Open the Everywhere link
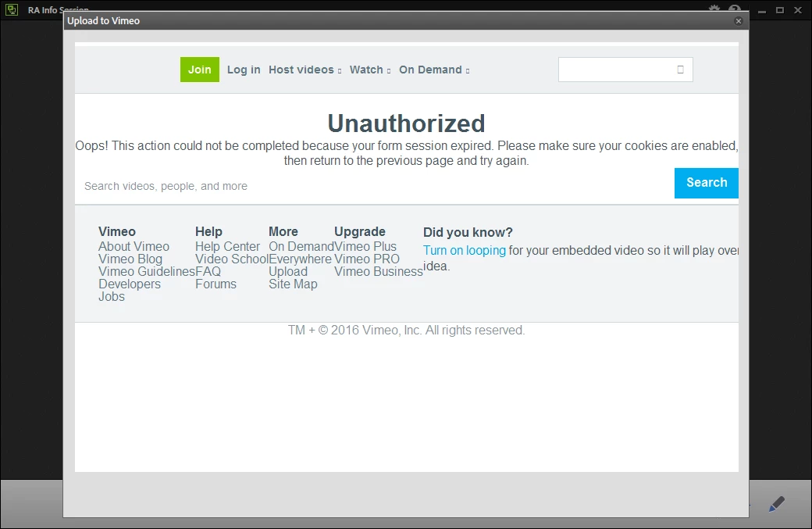 click(300, 259)
